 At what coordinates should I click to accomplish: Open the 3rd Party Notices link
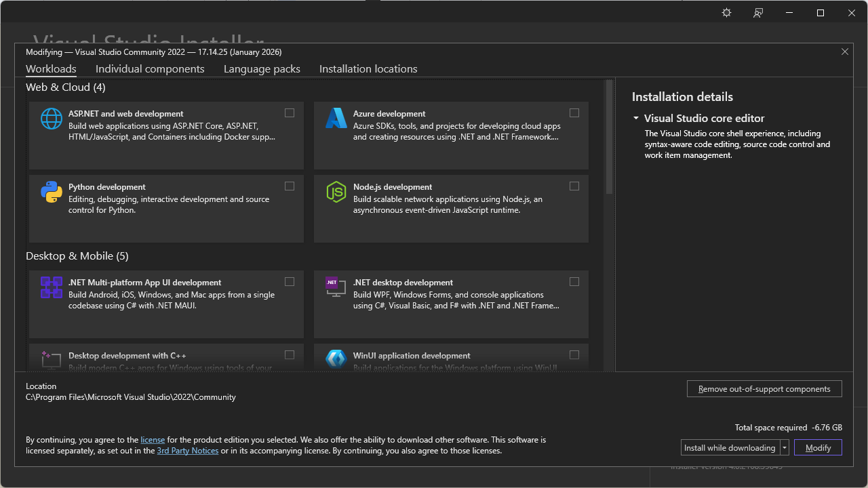188,451
